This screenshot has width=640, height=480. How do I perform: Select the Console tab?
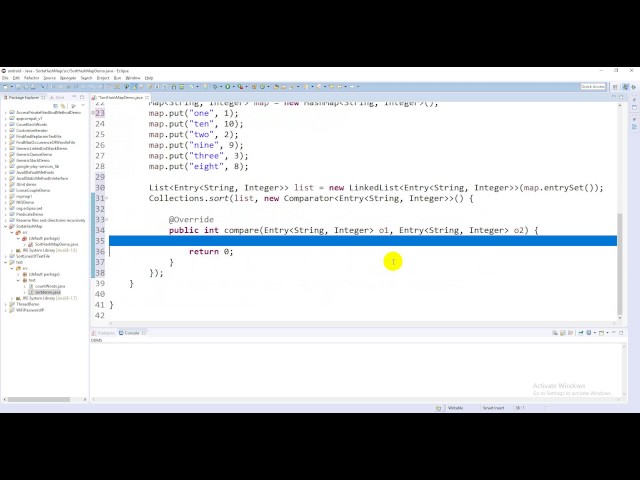click(x=131, y=333)
